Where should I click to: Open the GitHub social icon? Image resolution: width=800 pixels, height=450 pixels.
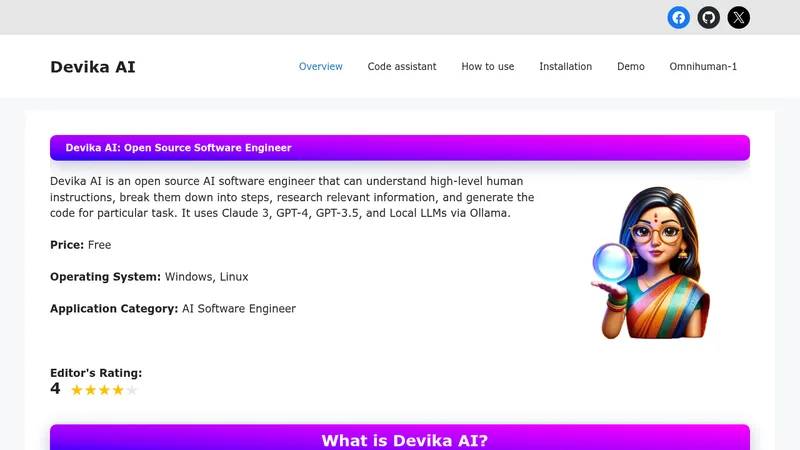click(709, 17)
